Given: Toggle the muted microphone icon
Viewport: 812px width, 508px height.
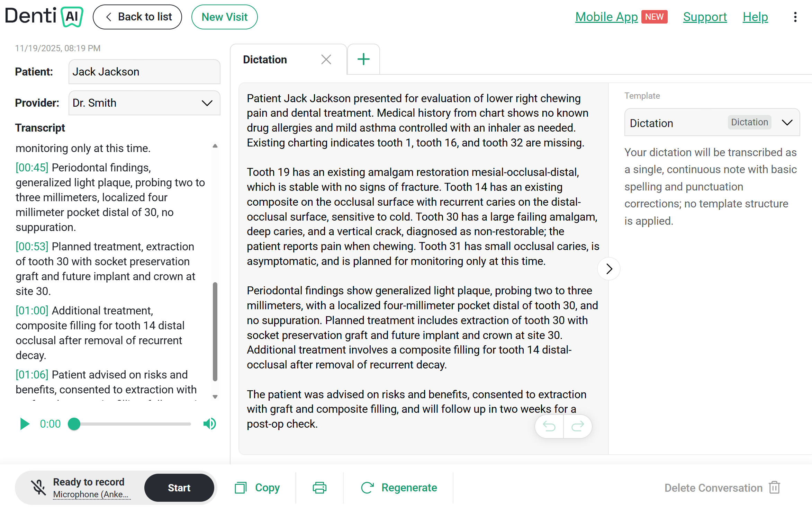Looking at the screenshot, I should (x=39, y=488).
